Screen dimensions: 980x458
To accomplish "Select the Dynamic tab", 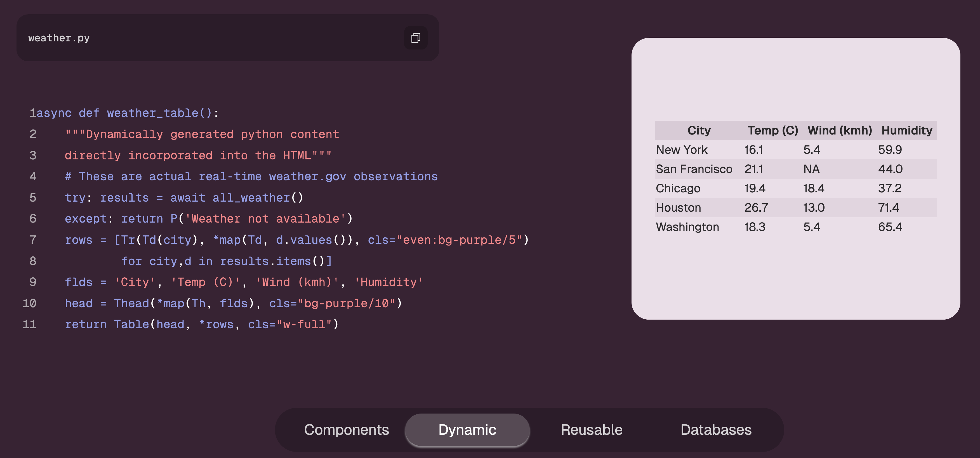I will [467, 430].
